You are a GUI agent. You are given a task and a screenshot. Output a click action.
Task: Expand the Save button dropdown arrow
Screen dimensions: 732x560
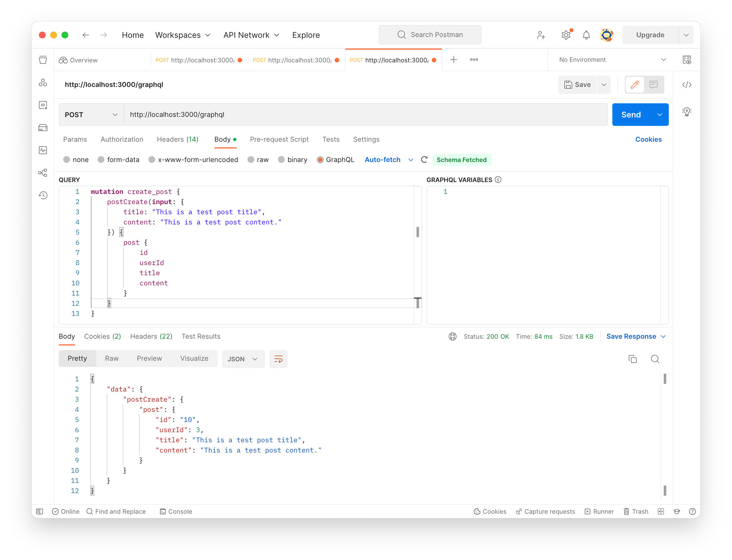(x=604, y=85)
